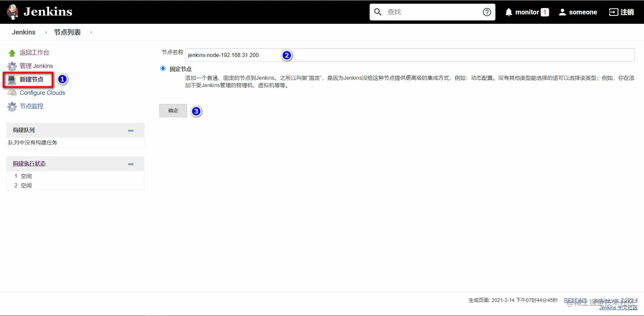Click the 节点名称 input field

(410, 55)
